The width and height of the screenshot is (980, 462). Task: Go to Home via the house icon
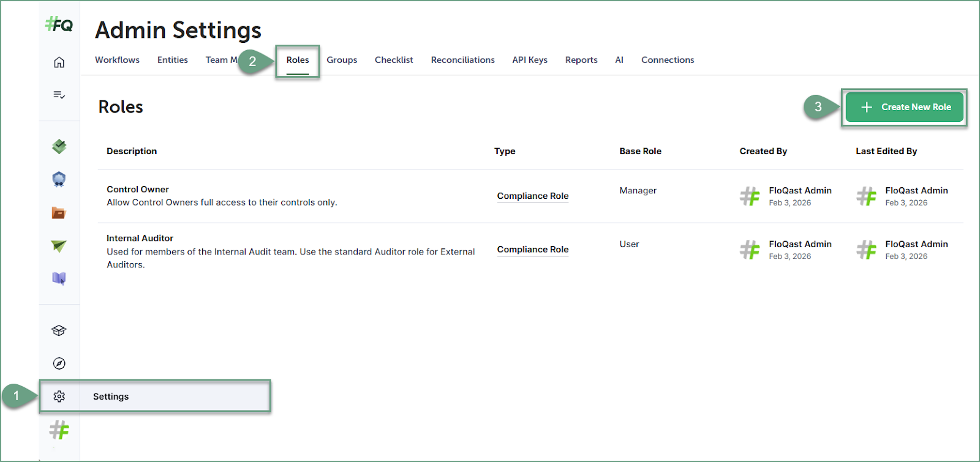59,62
